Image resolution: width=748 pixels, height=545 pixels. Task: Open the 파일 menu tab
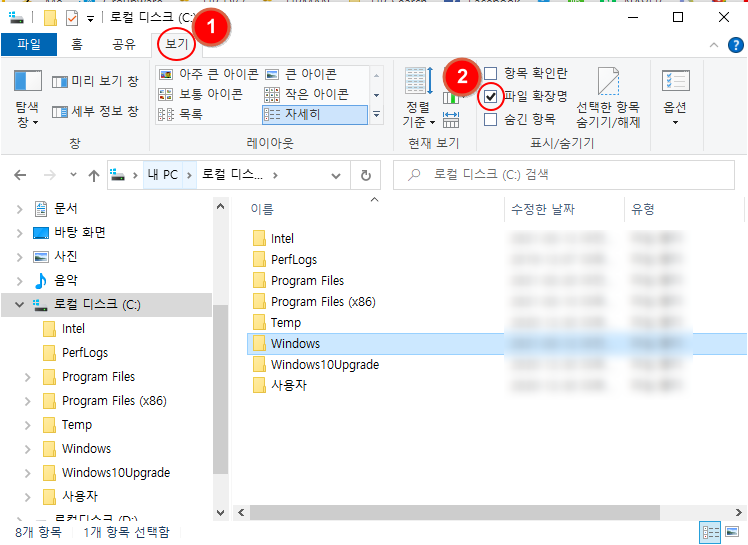click(29, 44)
